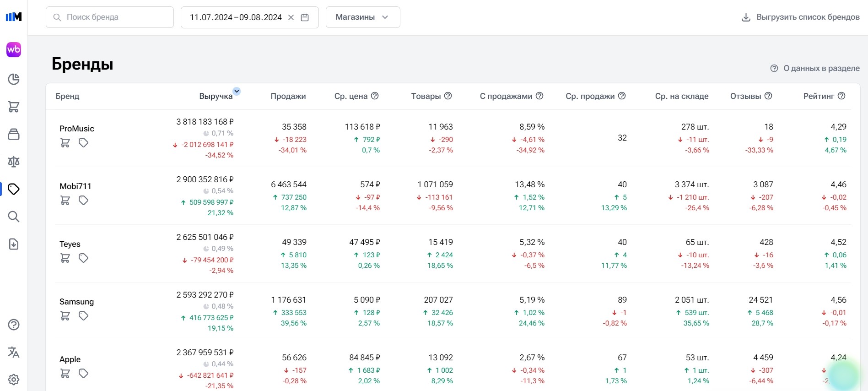
Task: Click Mobi711 row cart icon
Action: (65, 201)
